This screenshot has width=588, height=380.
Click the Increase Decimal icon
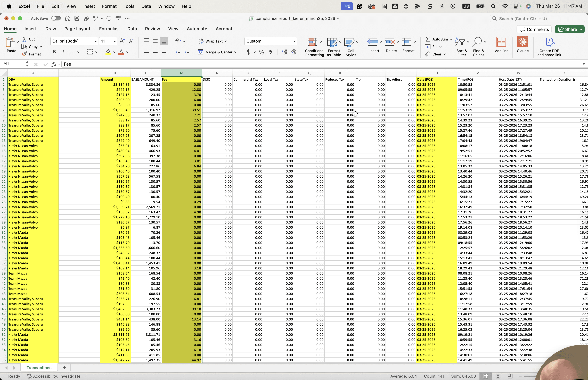(x=284, y=52)
